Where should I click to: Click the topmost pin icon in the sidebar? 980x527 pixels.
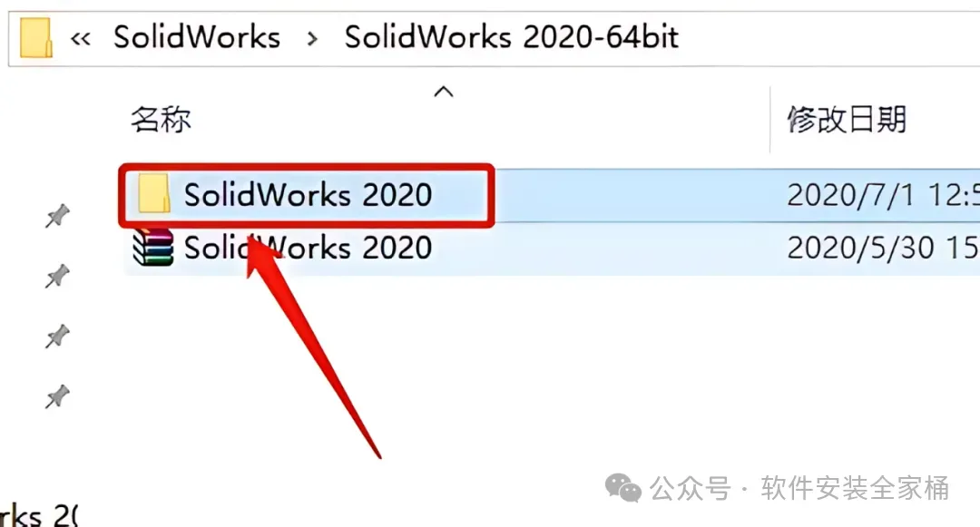click(57, 216)
